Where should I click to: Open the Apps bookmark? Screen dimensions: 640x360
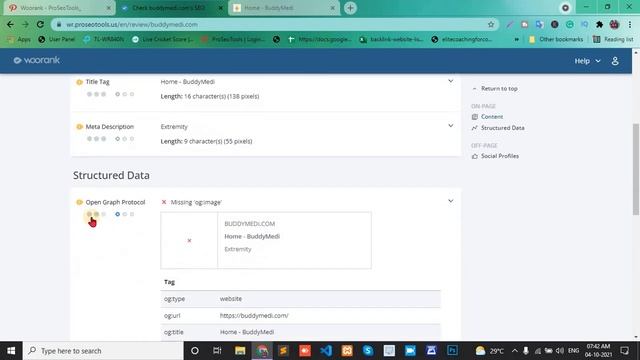tap(19, 39)
